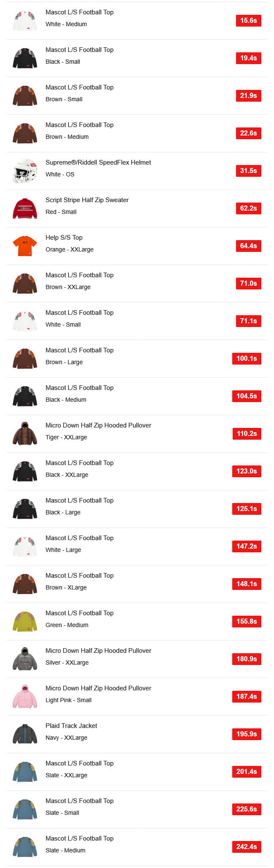The height and width of the screenshot is (868, 274).
Task: Click the Tiger - XXLarge variant text
Action: pos(66,437)
